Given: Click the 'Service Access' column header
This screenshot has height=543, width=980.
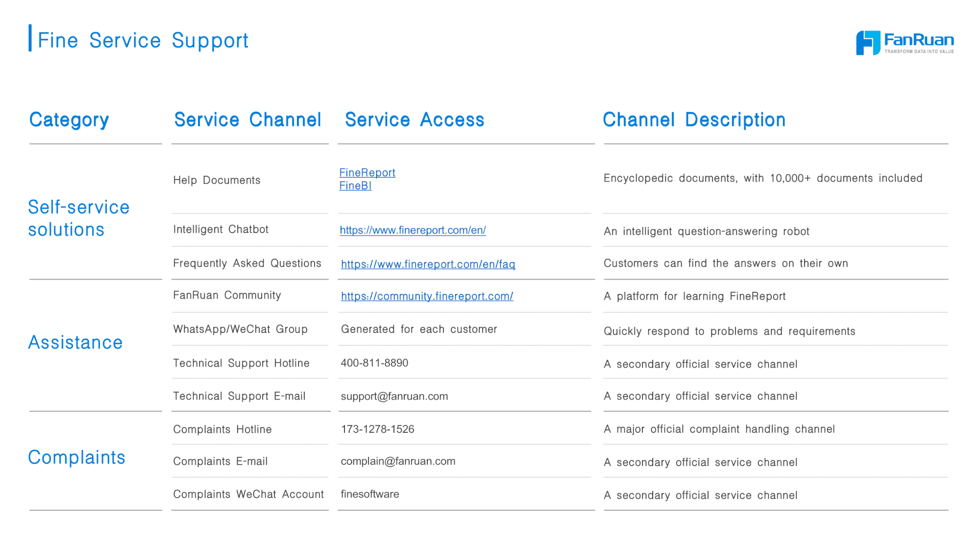Looking at the screenshot, I should (415, 119).
